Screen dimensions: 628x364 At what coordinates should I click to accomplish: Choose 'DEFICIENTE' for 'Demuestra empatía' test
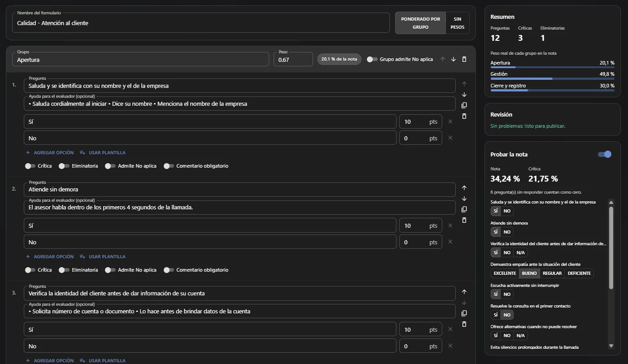[x=579, y=273]
